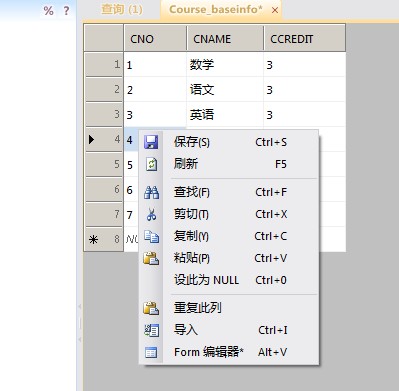Click the percent sign toolbar icon
399x391 pixels.
(49, 11)
